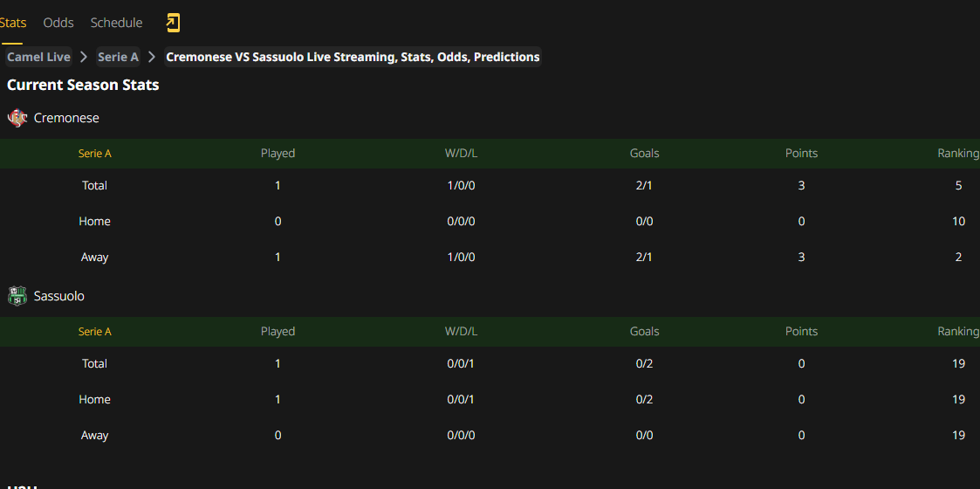Click Serie A header in Sassuolo table
Screen dimensions: 980x489
94,332
